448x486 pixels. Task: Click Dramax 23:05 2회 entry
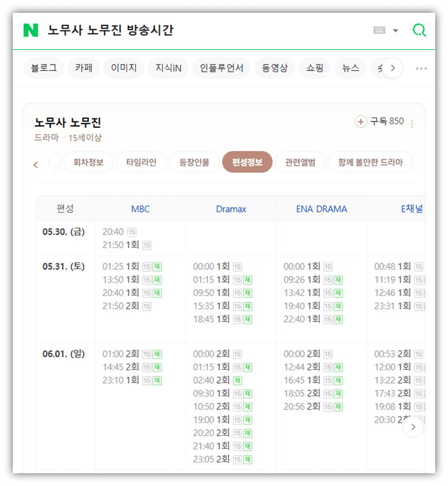coord(223,459)
